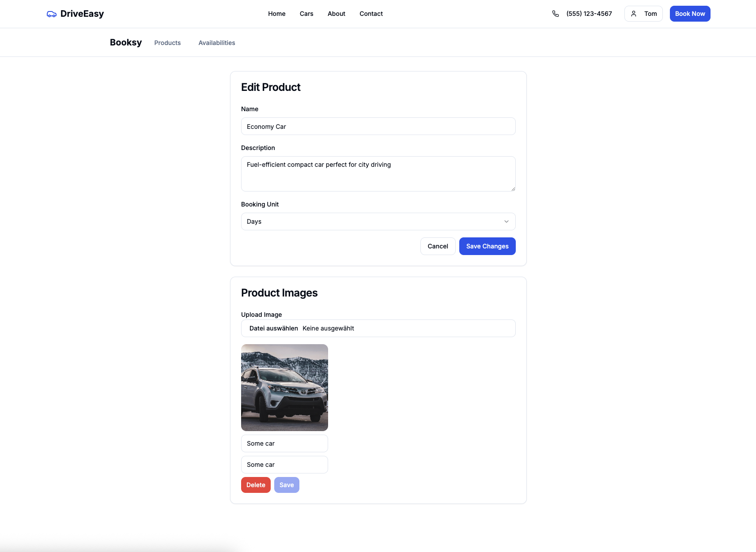The height and width of the screenshot is (552, 756).
Task: Click Cancel in Edit Product form
Action: tap(438, 246)
